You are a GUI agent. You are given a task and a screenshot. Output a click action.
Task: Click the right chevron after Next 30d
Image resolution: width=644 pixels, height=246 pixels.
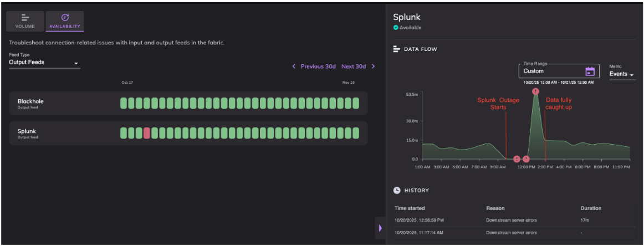click(x=373, y=66)
